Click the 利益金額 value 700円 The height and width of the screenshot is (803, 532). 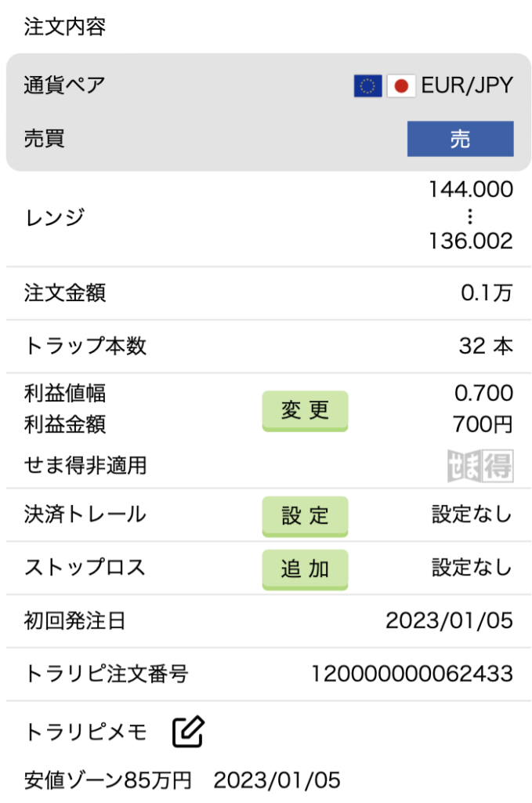click(x=483, y=424)
